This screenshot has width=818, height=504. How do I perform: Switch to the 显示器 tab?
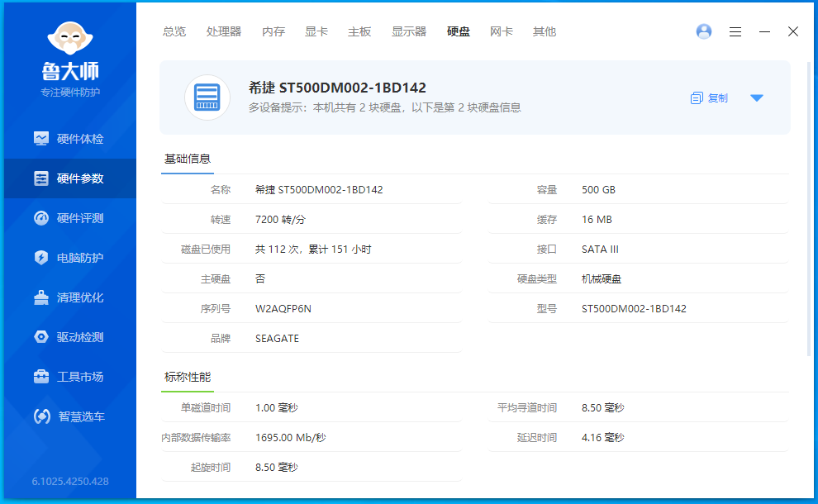pyautogui.click(x=409, y=32)
